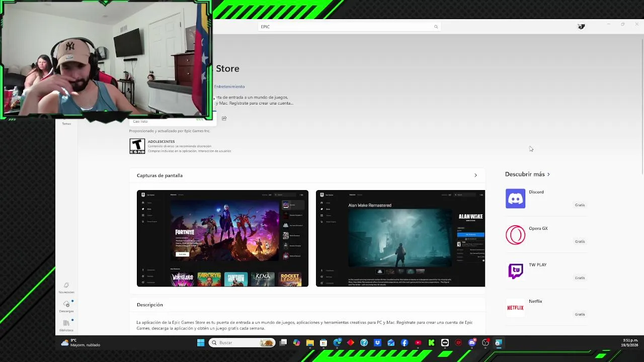Open the Entretenimiento category link
Image resolution: width=644 pixels, height=362 pixels.
pos(229,86)
